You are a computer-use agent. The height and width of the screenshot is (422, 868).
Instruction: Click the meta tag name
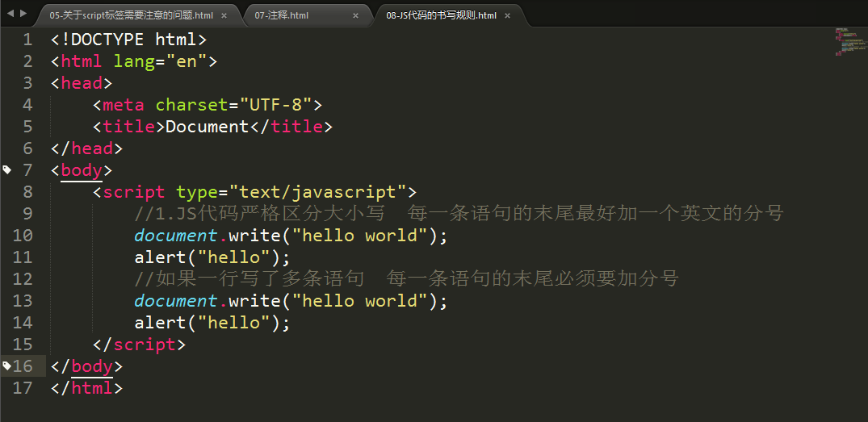point(124,105)
